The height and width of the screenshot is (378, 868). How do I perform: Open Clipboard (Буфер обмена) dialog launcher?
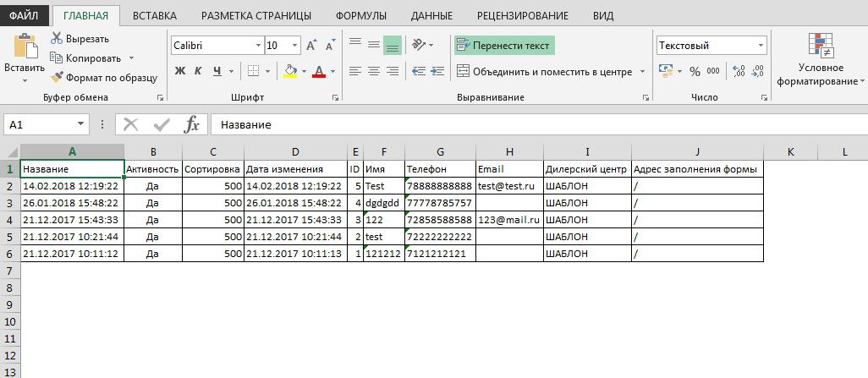(x=161, y=98)
